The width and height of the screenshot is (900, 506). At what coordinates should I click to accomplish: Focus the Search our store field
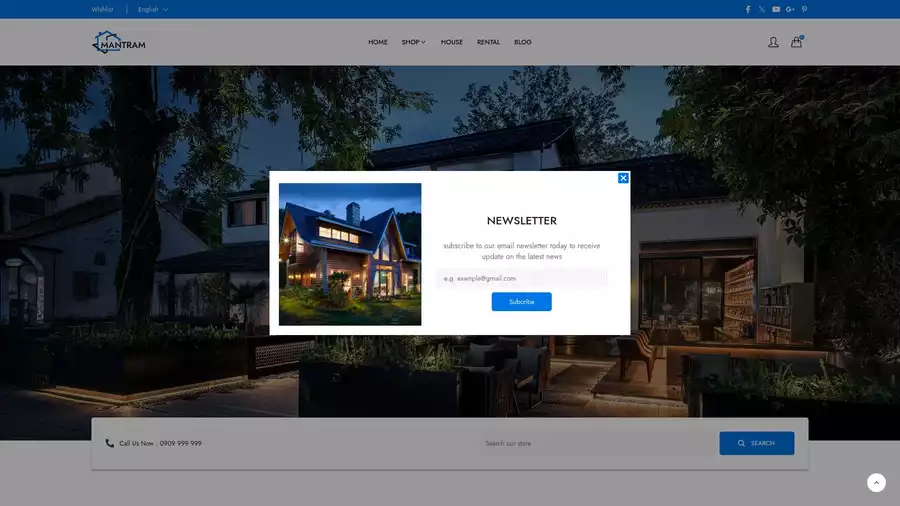(599, 443)
